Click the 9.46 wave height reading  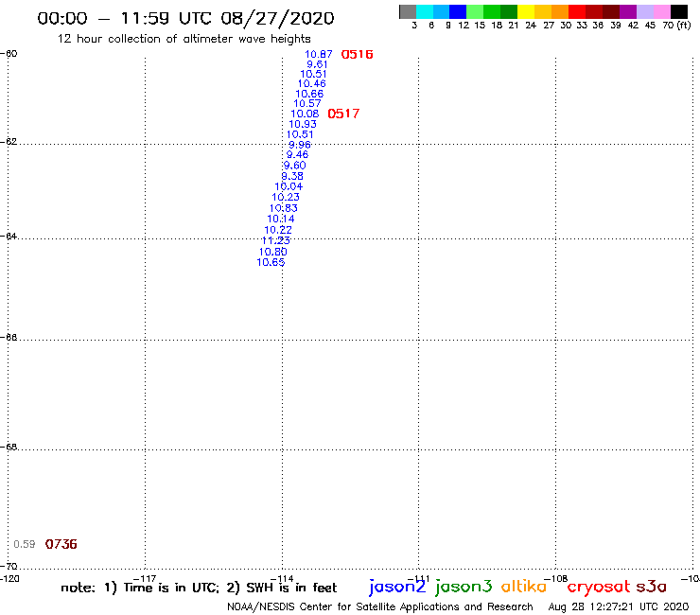tap(297, 154)
